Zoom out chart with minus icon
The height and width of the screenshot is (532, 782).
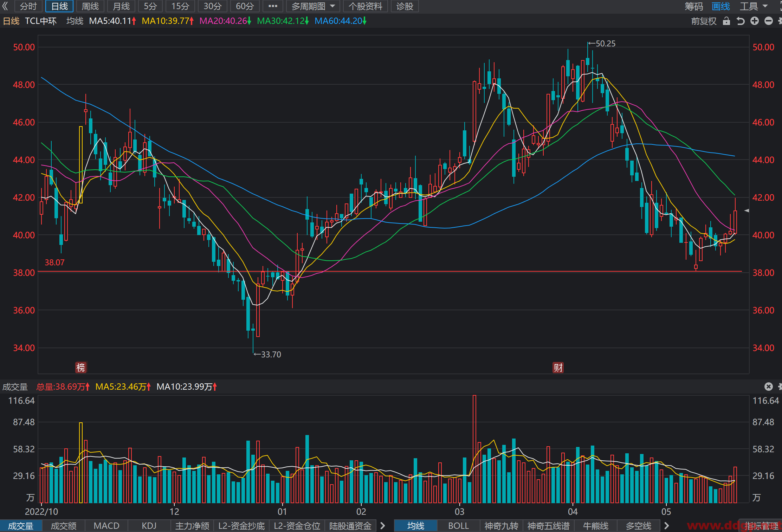pyautogui.click(x=769, y=21)
